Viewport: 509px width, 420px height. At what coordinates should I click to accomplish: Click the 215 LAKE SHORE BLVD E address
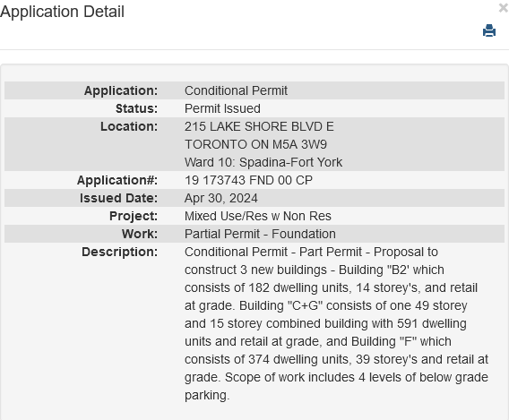(259, 126)
